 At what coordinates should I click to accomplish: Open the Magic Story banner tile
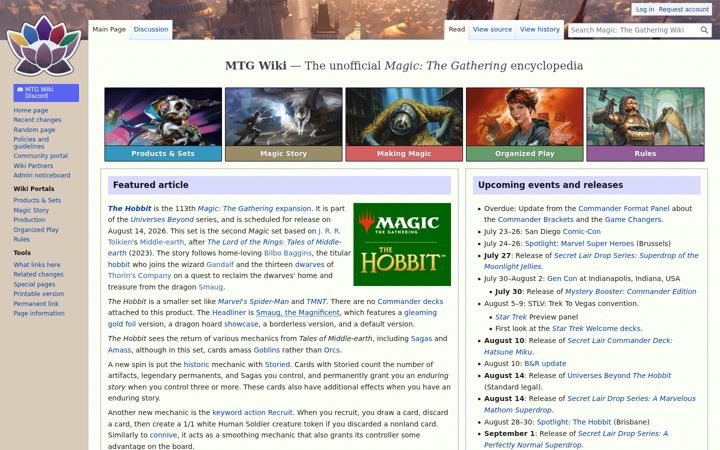(x=283, y=124)
